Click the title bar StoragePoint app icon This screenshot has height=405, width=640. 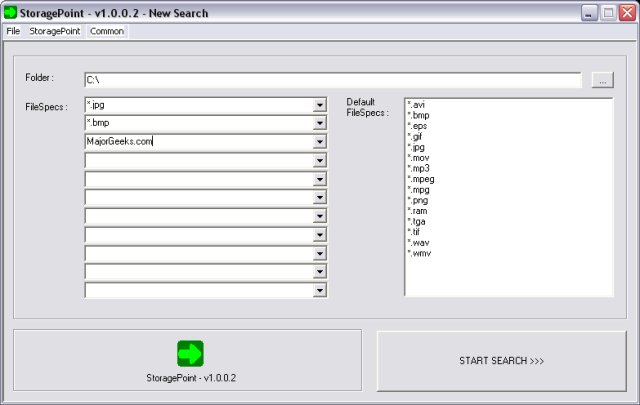click(x=10, y=12)
